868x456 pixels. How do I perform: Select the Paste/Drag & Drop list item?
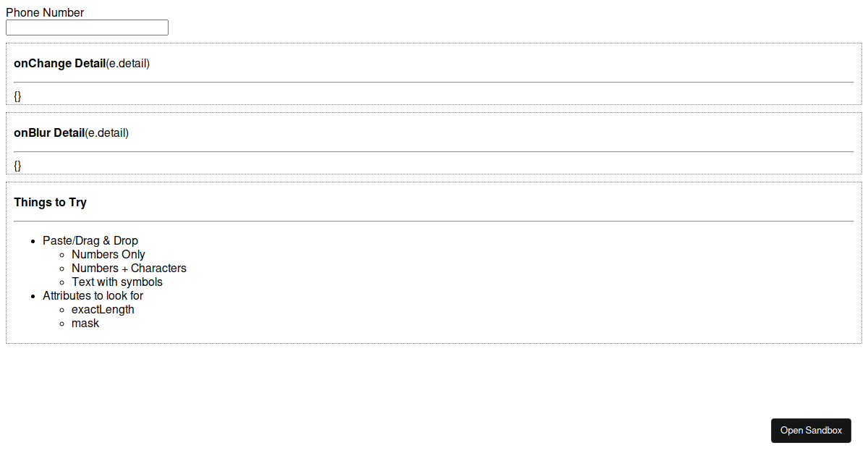tap(90, 240)
